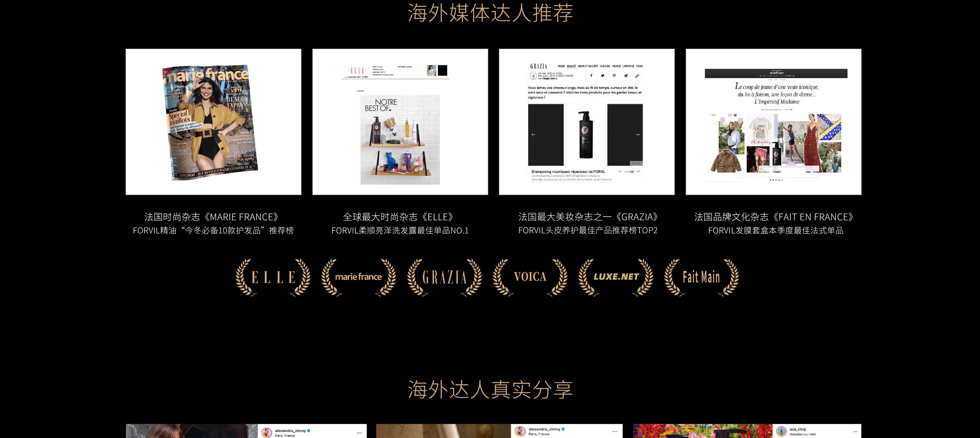The image size is (980, 438).
Task: Click the Twitter share icon in GRAZIA card
Action: point(603,76)
